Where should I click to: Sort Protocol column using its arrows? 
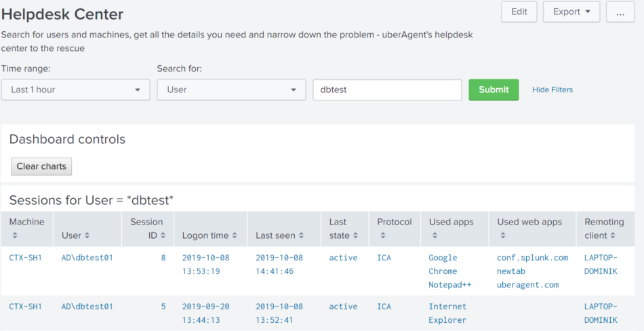point(383,235)
